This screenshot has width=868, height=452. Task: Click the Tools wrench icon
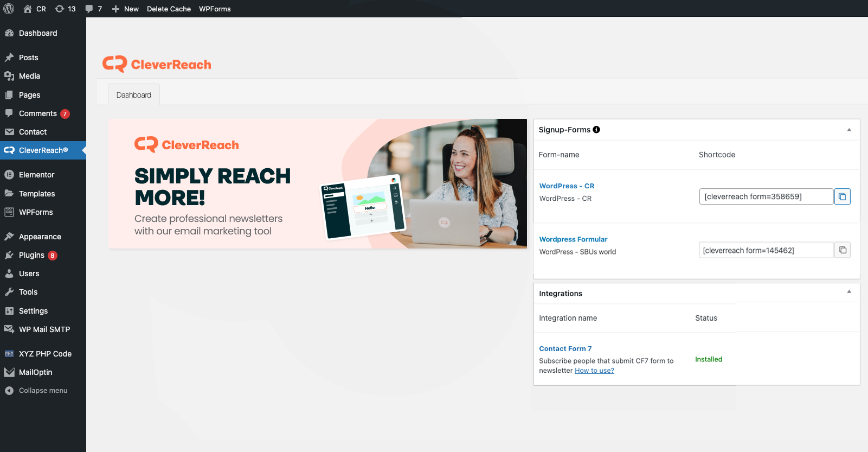9,292
